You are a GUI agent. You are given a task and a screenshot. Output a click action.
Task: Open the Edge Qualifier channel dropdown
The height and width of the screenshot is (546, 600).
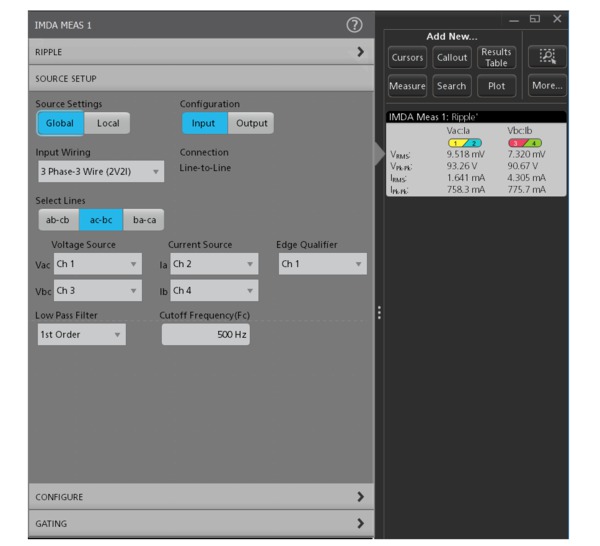coord(323,264)
